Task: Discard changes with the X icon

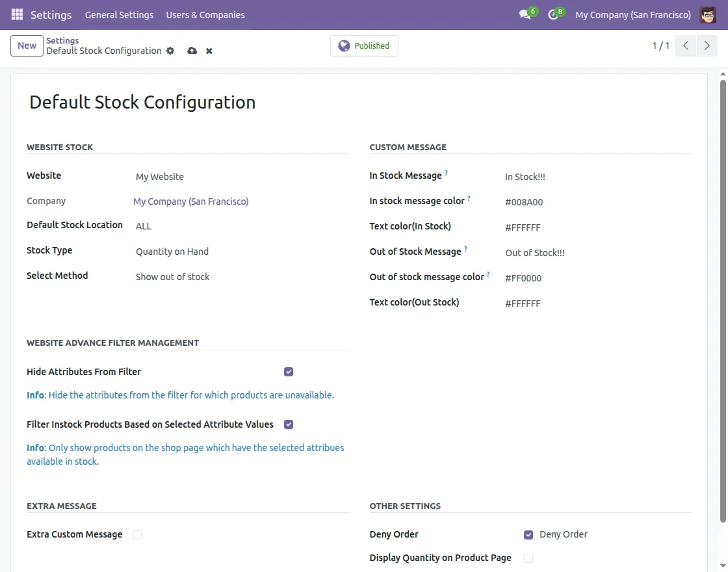Action: click(209, 51)
